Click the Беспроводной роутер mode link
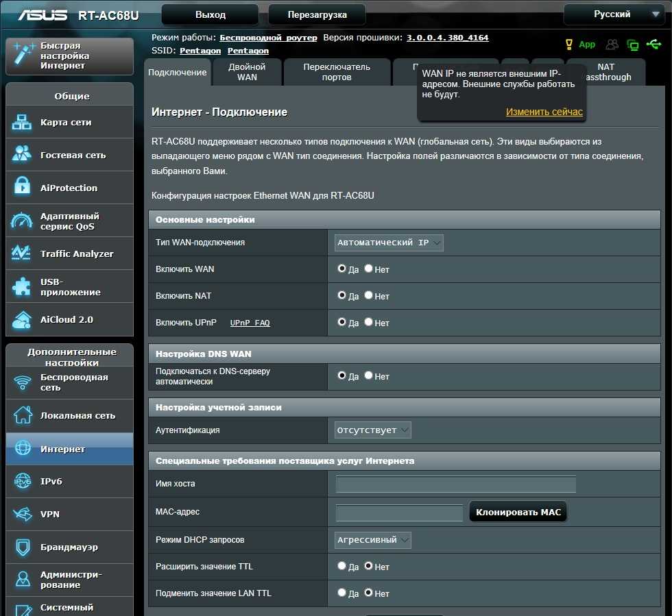The image size is (672, 616). tap(268, 38)
